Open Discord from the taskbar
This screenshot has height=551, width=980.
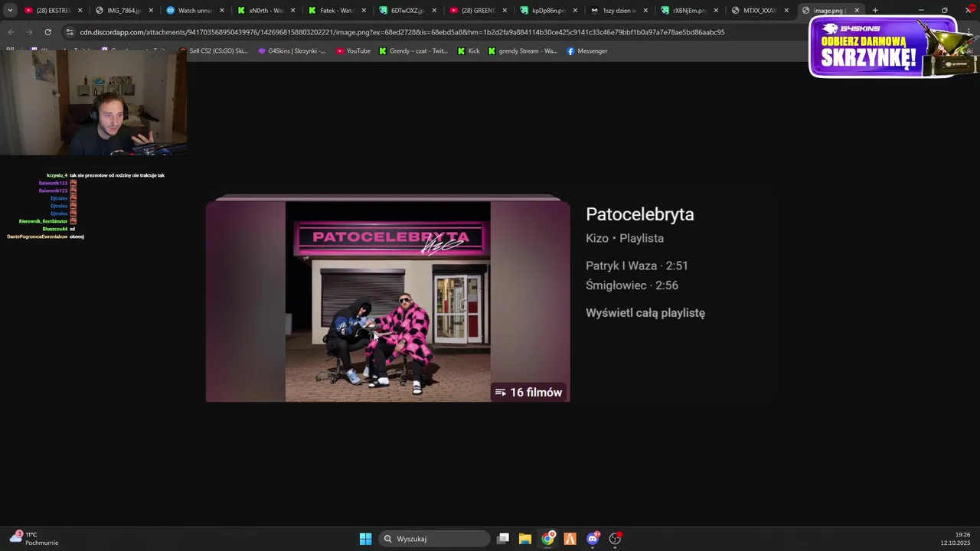(593, 539)
